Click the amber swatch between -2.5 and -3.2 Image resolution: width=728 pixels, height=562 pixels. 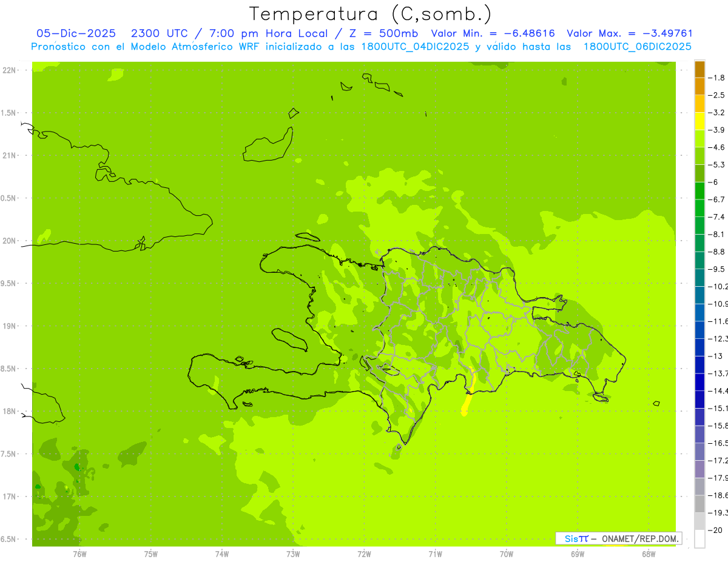(699, 104)
